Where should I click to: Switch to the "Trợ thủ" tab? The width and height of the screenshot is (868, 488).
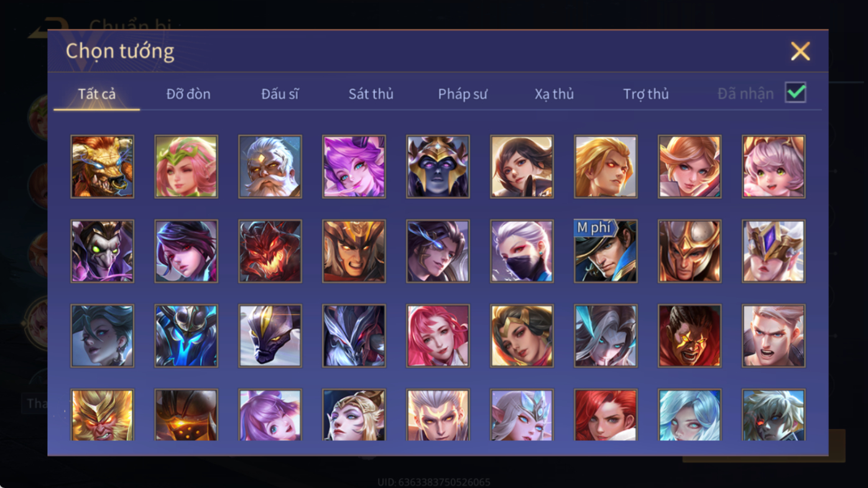(646, 94)
